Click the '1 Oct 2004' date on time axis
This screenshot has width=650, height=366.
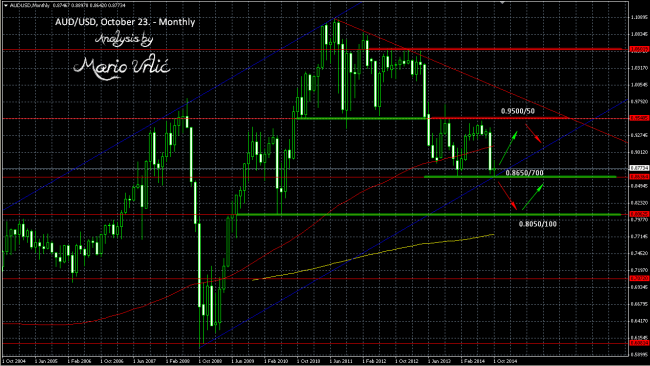[14, 361]
